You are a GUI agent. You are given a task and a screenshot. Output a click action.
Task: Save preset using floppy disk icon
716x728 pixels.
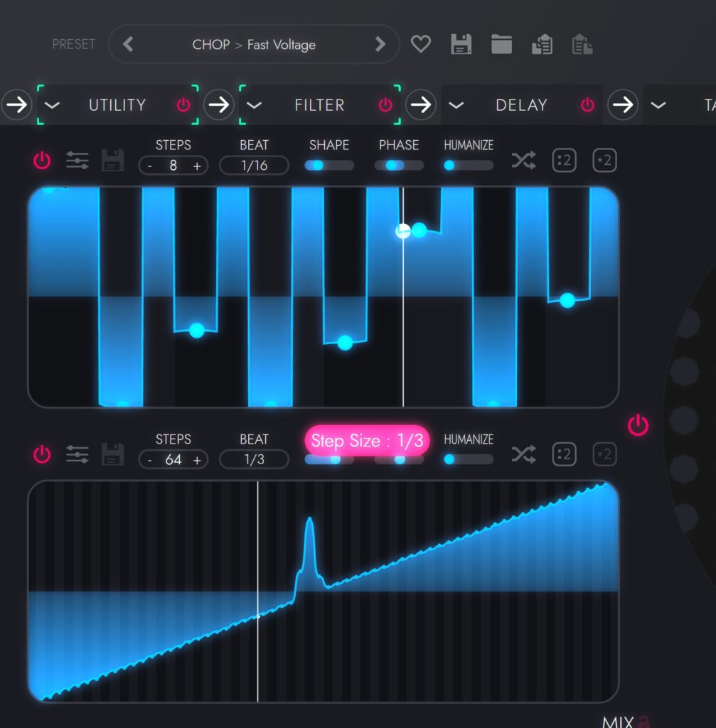tap(461, 45)
